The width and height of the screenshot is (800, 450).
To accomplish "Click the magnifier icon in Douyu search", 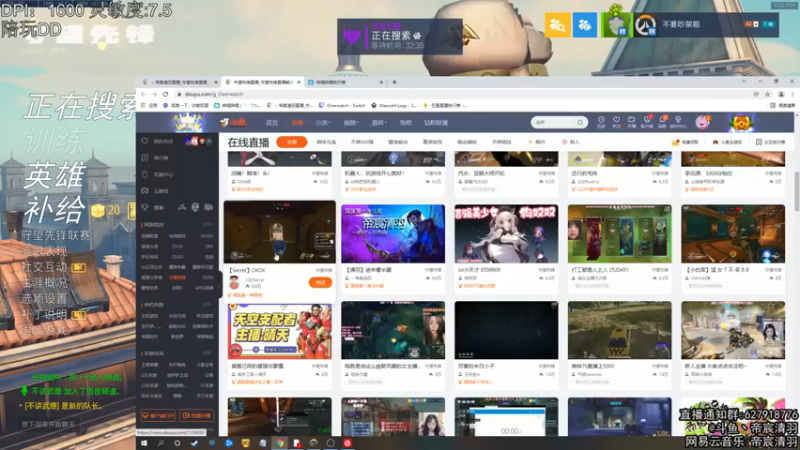I will tap(580, 122).
